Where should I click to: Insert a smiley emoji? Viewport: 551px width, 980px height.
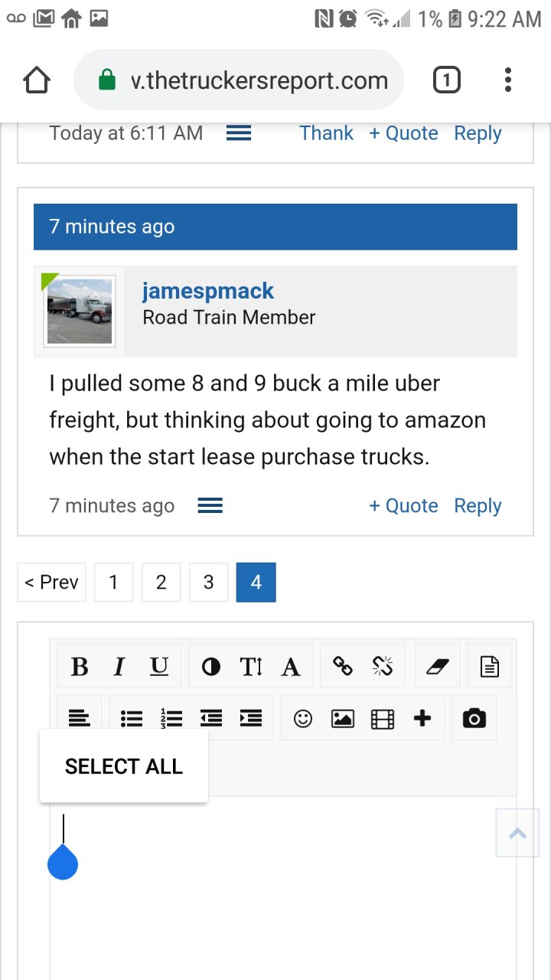click(x=303, y=718)
